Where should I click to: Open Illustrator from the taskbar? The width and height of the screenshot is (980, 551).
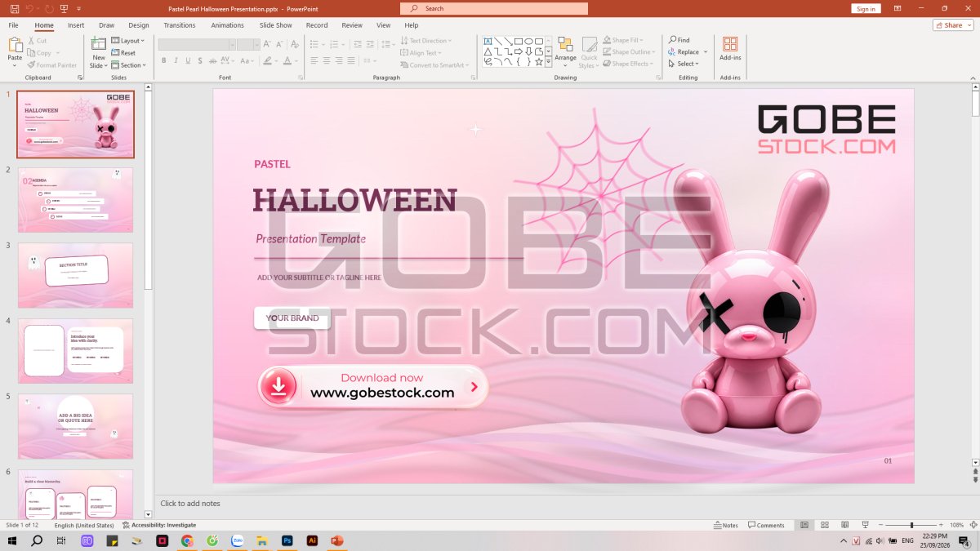312,540
